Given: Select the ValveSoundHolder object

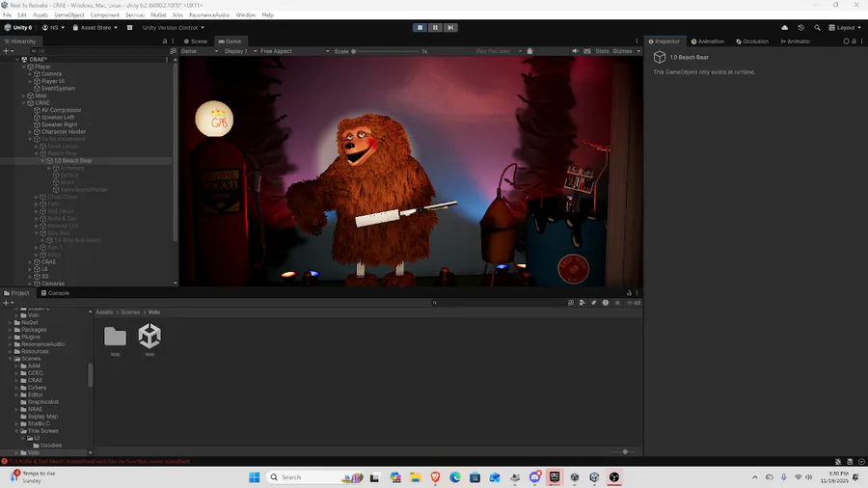Looking at the screenshot, I should pos(84,190).
